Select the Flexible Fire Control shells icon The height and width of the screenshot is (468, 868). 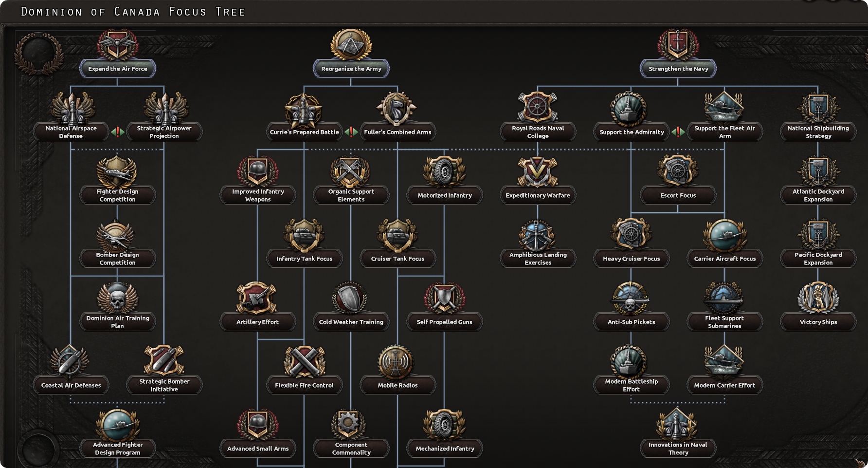click(x=305, y=362)
